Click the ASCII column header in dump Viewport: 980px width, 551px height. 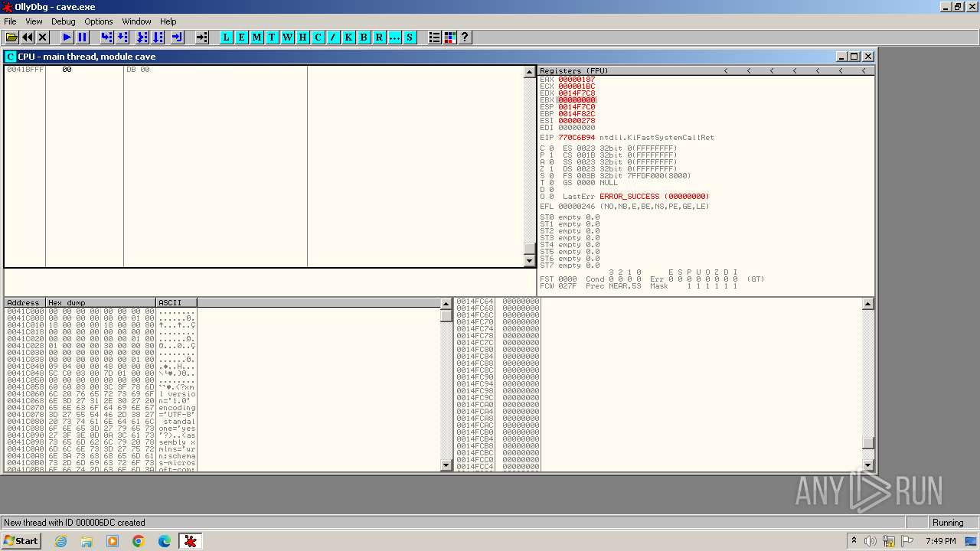click(176, 302)
